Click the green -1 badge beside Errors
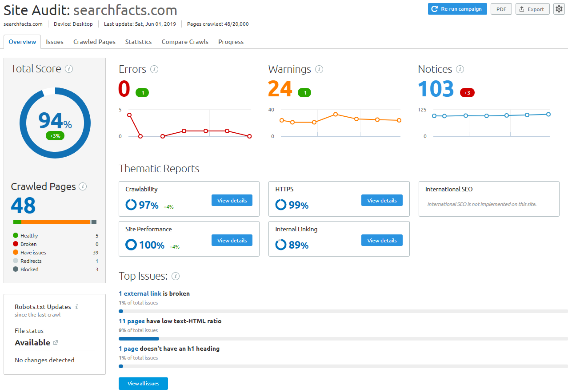 [x=142, y=92]
